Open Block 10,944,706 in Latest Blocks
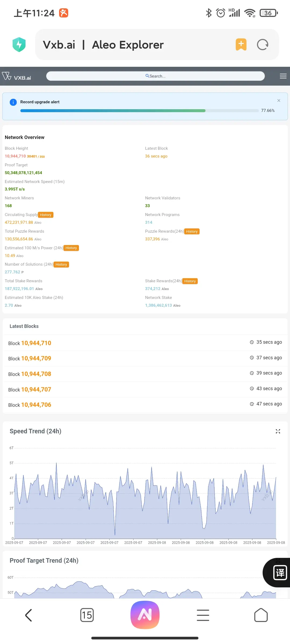Screen dimensions: 290x644 36,405
